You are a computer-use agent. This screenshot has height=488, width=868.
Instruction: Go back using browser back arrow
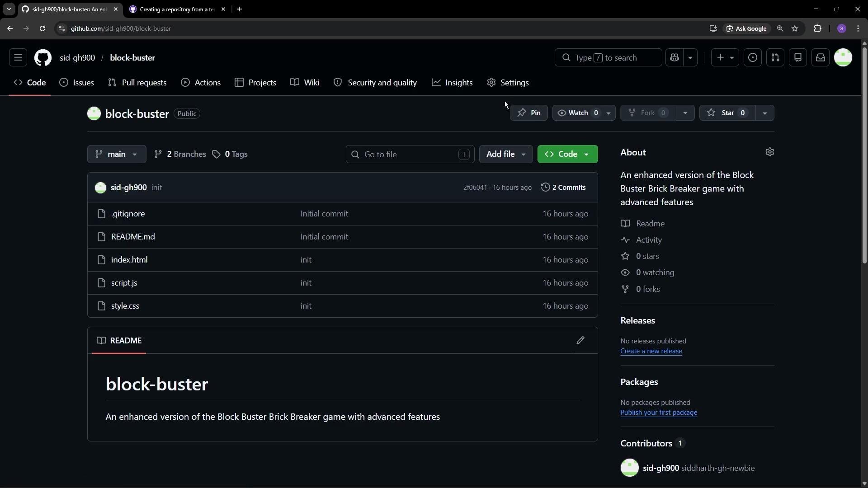[x=10, y=28]
